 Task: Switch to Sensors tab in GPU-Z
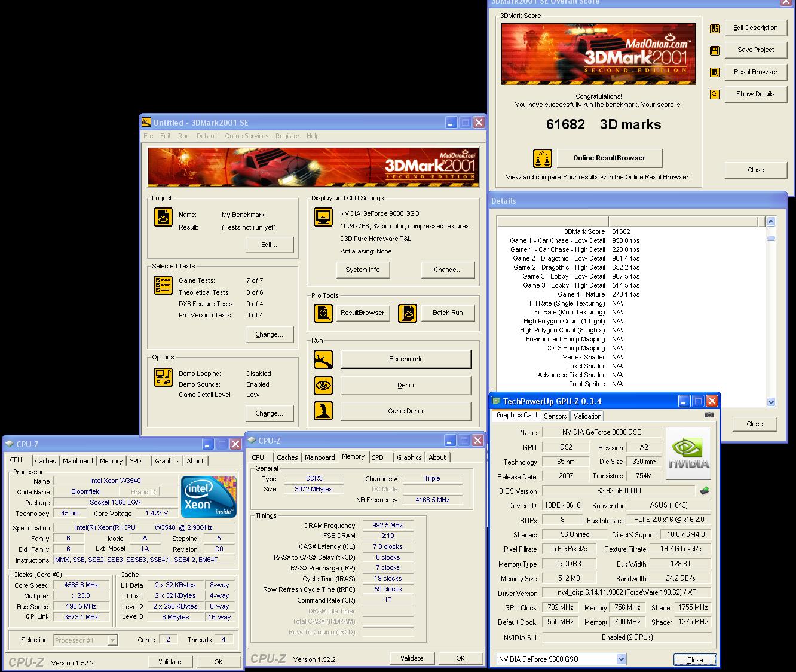click(x=555, y=416)
